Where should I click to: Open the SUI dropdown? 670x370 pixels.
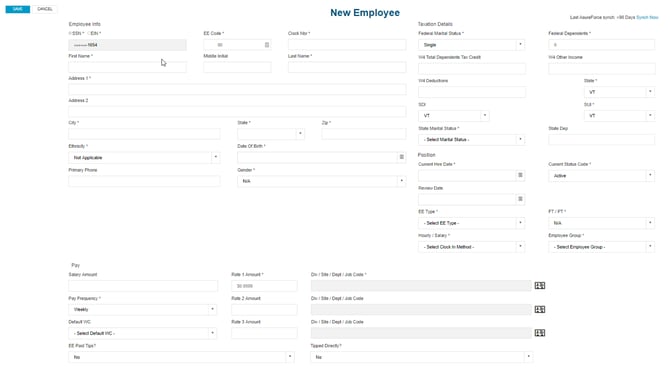[x=619, y=116]
